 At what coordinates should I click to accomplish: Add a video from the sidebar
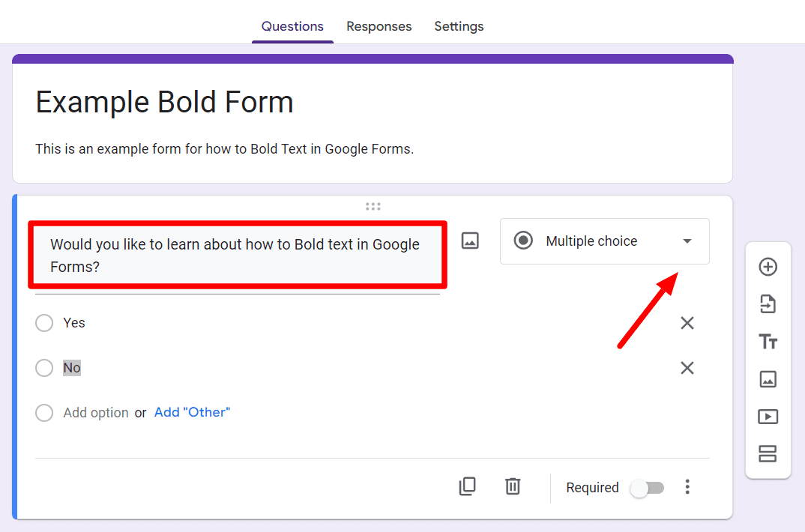click(x=768, y=417)
